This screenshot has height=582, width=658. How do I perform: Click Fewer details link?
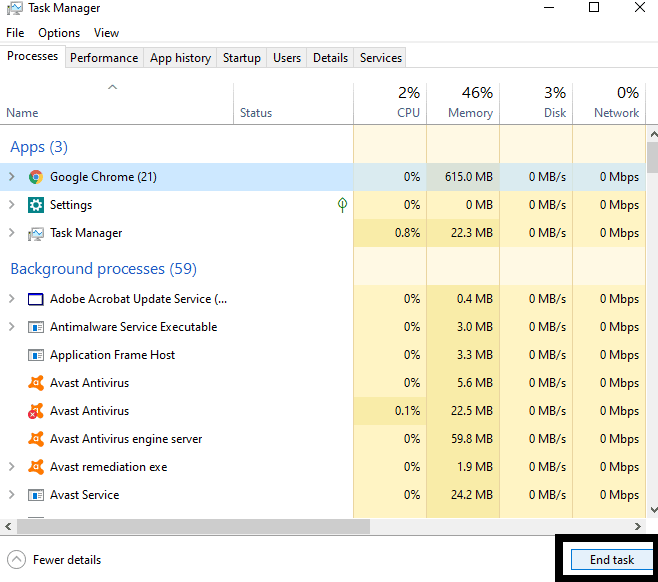67,560
